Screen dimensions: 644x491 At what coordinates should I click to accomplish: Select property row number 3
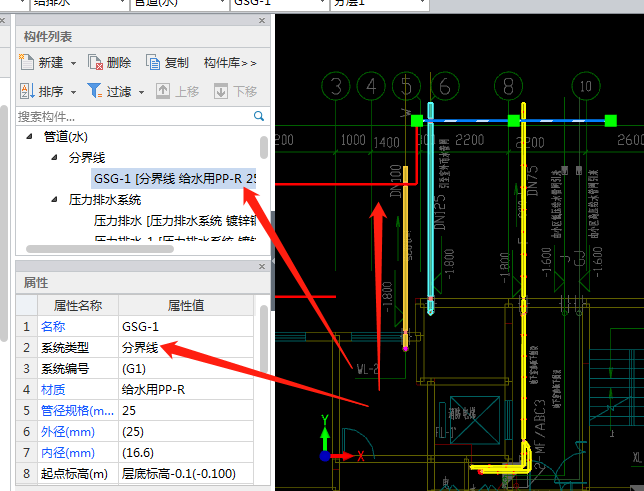pos(27,369)
